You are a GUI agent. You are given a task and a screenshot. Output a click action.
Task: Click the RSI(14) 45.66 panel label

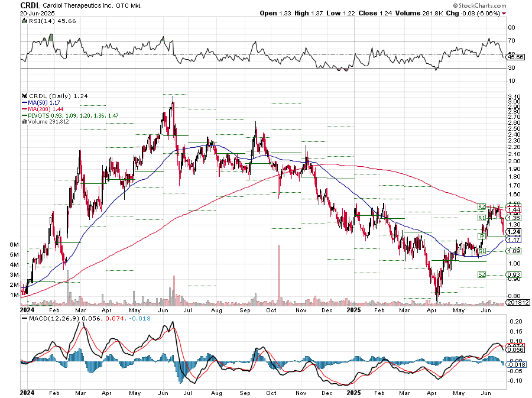pos(52,21)
